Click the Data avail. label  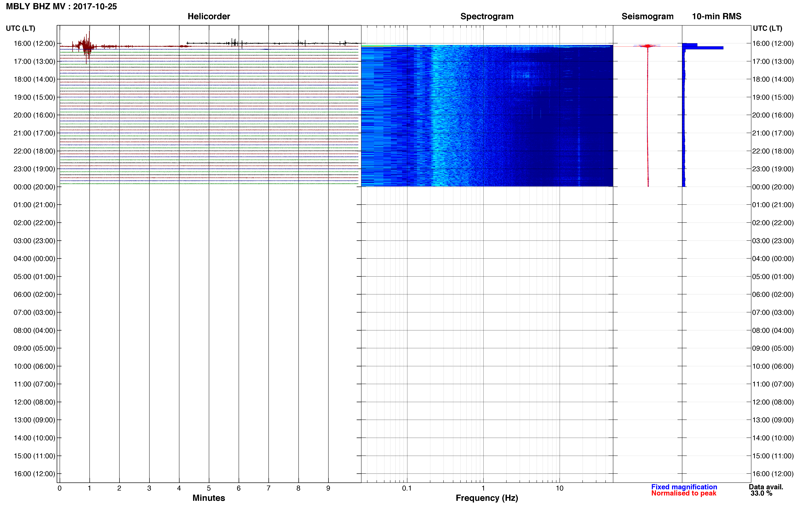(766, 487)
